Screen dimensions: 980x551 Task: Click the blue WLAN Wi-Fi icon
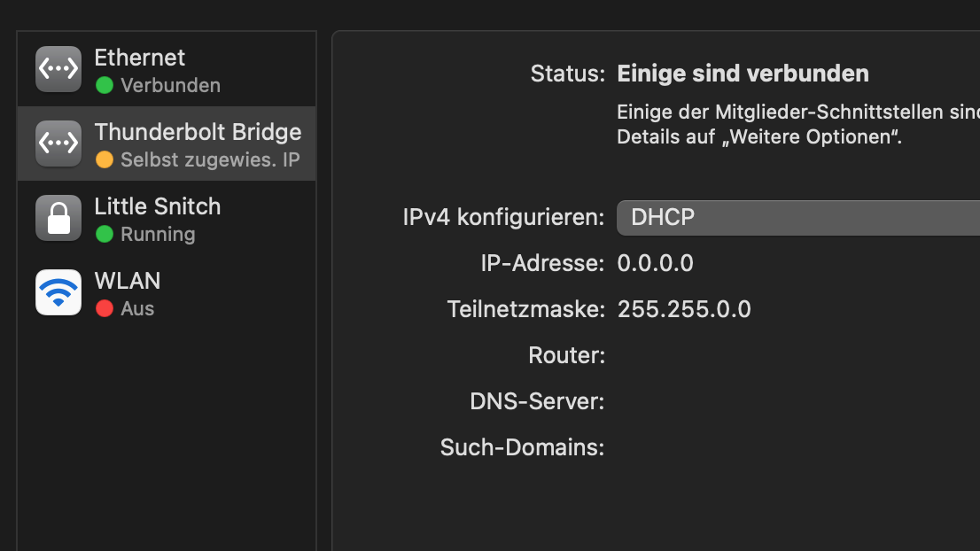(x=58, y=292)
